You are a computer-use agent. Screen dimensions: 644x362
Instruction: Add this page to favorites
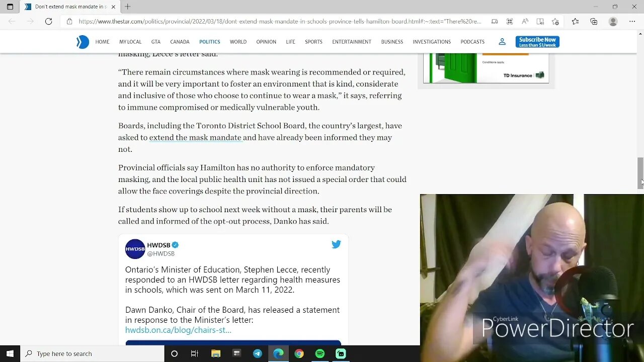pos(555,21)
